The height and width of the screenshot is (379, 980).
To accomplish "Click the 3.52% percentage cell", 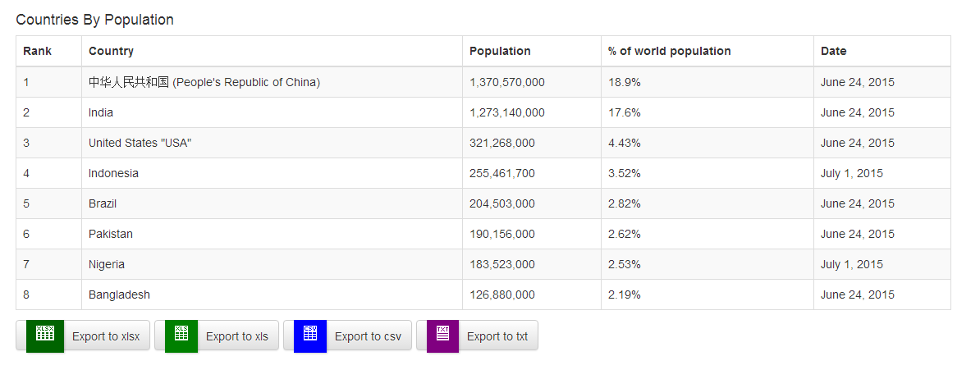I will point(708,174).
